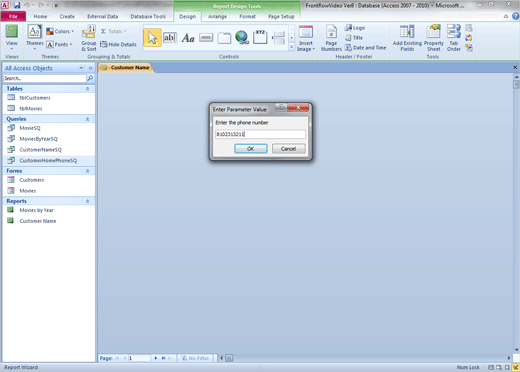Open the Property Sheet
Viewport: 520px width, 372px height.
pyautogui.click(x=433, y=38)
